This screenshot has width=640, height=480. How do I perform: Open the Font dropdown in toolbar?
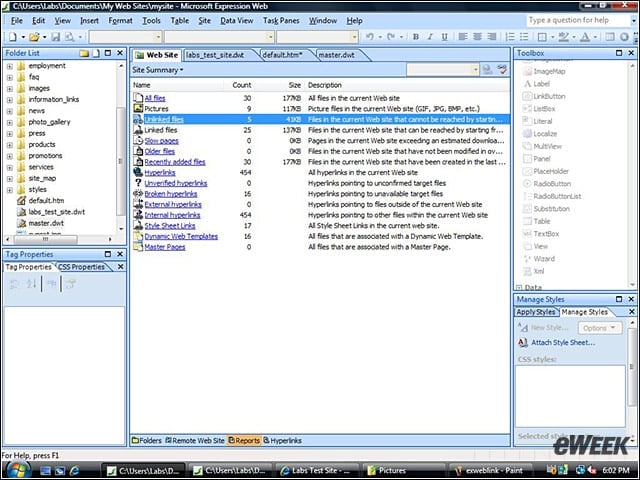[x=270, y=37]
